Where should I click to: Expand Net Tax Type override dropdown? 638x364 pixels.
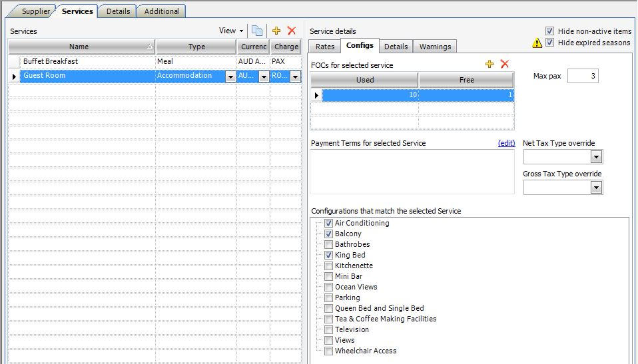596,157
